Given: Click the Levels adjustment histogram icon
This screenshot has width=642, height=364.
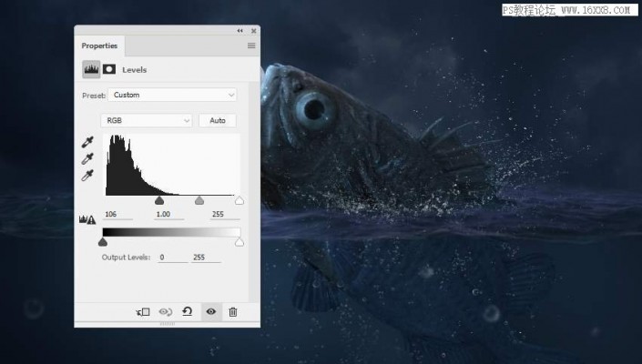Looking at the screenshot, I should [91, 69].
